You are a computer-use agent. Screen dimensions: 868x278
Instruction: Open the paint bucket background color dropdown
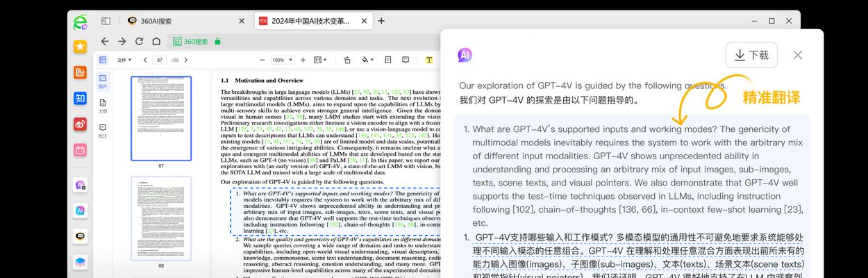coord(367,60)
